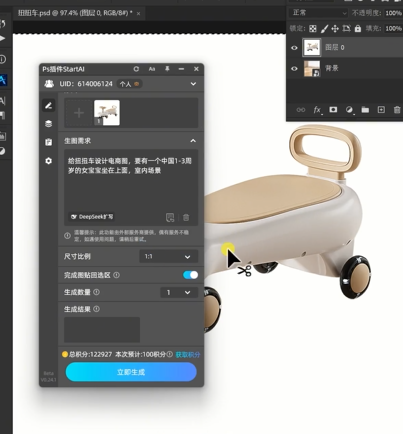Click the plus box to add reference image
Image resolution: width=403 pixels, height=434 pixels.
pyautogui.click(x=79, y=113)
